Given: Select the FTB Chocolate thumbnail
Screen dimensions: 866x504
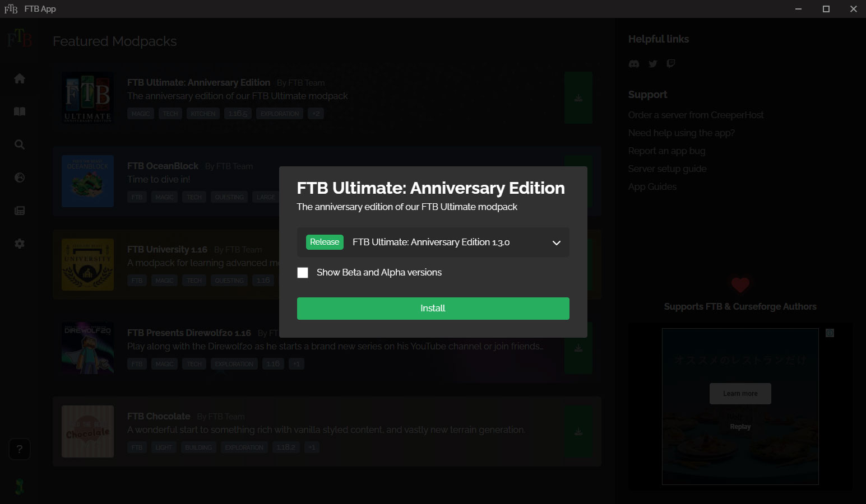Looking at the screenshot, I should coord(87,432).
